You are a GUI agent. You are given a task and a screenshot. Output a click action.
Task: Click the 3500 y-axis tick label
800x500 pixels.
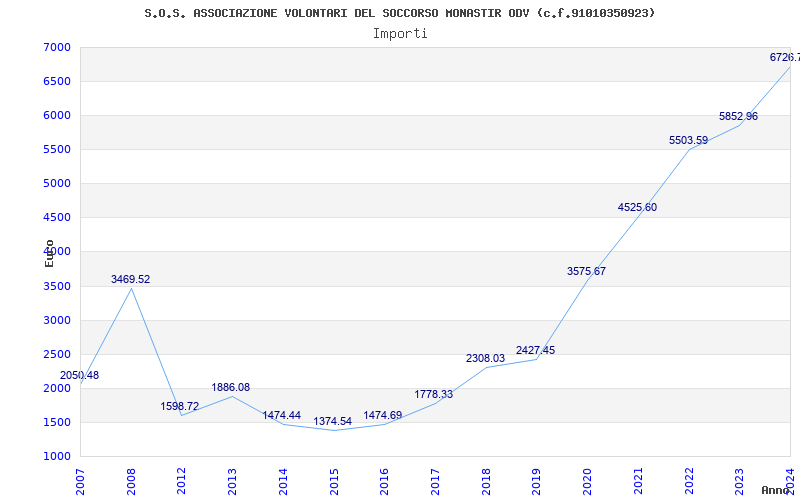point(57,286)
